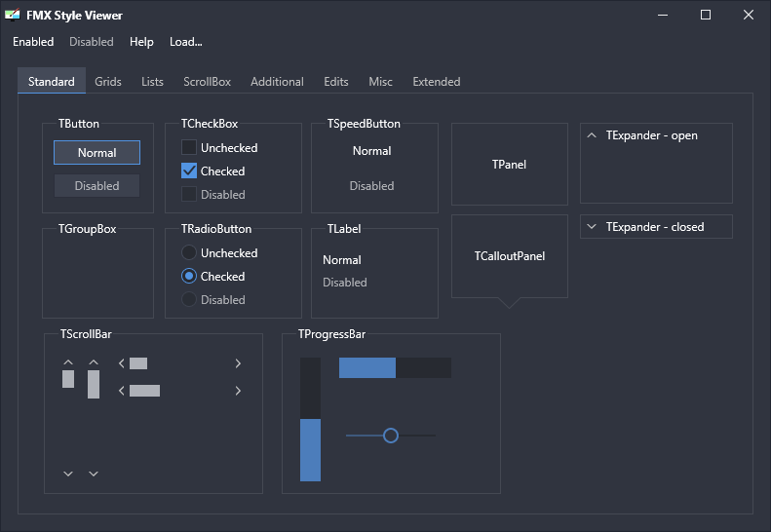Click the FMX Style Viewer app icon
The width and height of the screenshot is (771, 532).
pos(12,15)
